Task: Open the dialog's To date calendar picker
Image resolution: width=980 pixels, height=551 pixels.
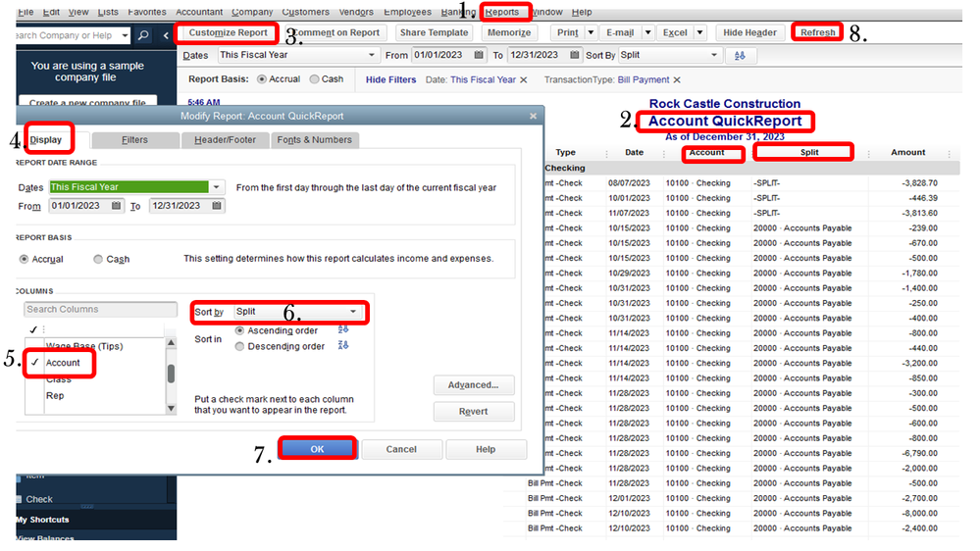Action: point(217,206)
